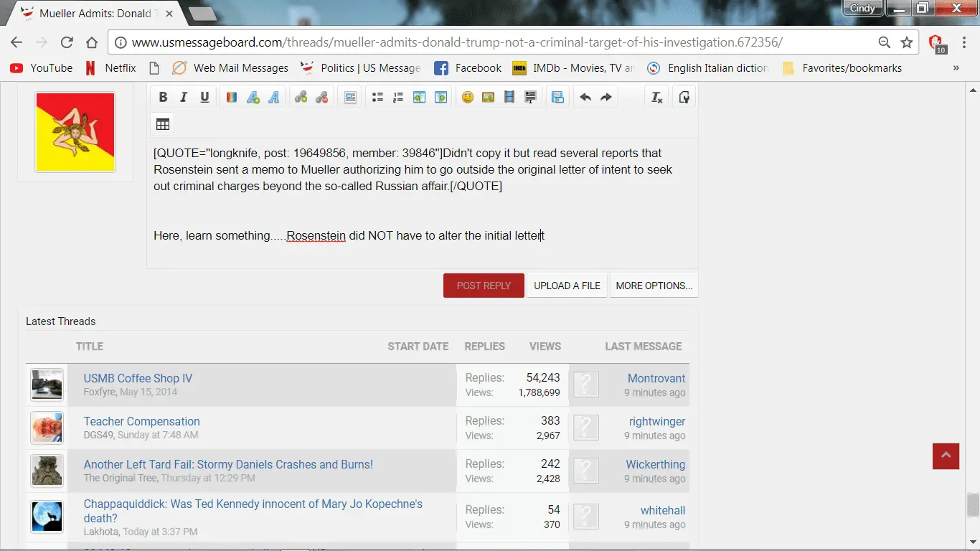980x551 pixels.
Task: Open the USMB Coffee Shop IV thread
Action: coord(138,378)
